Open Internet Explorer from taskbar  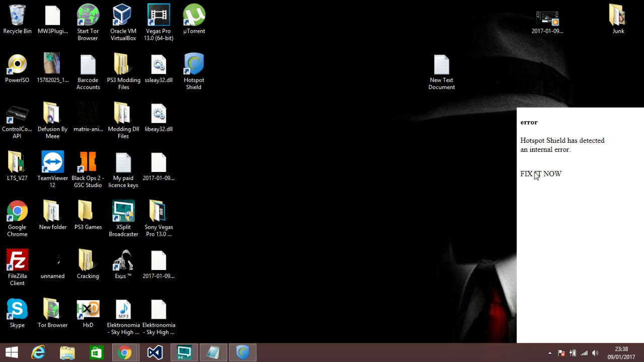click(38, 353)
